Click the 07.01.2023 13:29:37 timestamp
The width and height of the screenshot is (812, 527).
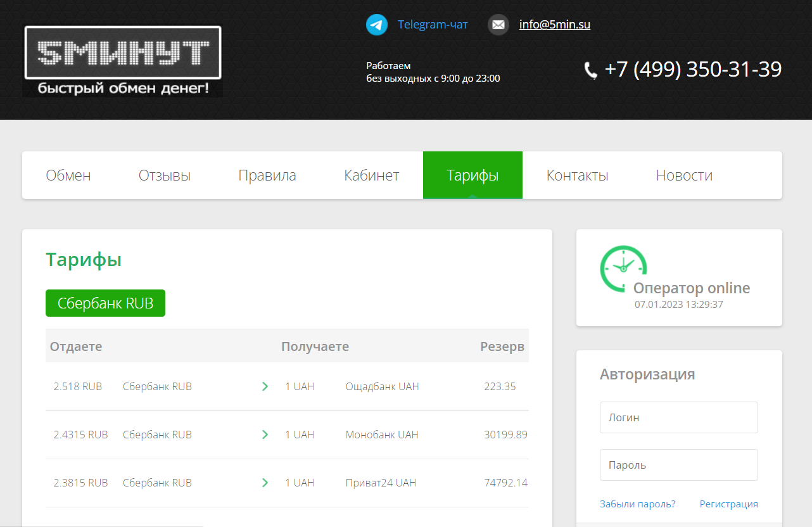pos(679,305)
